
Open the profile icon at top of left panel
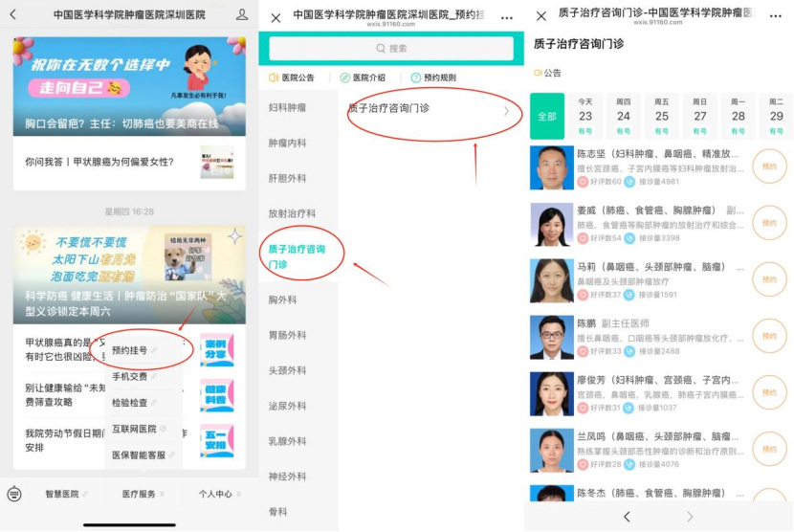tap(242, 15)
